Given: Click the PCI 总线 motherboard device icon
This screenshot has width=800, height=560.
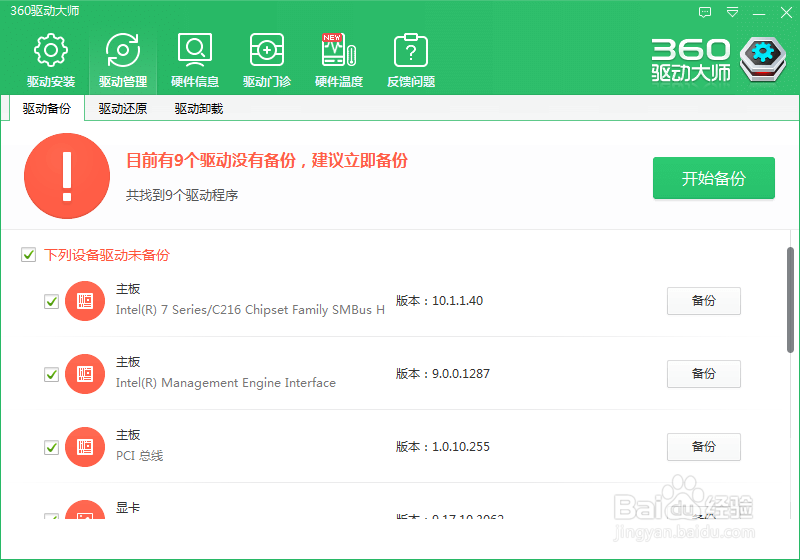Looking at the screenshot, I should [x=85, y=447].
